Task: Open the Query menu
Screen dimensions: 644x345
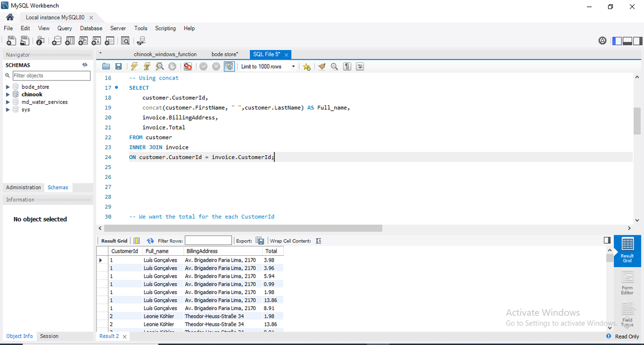Action: [x=64, y=28]
